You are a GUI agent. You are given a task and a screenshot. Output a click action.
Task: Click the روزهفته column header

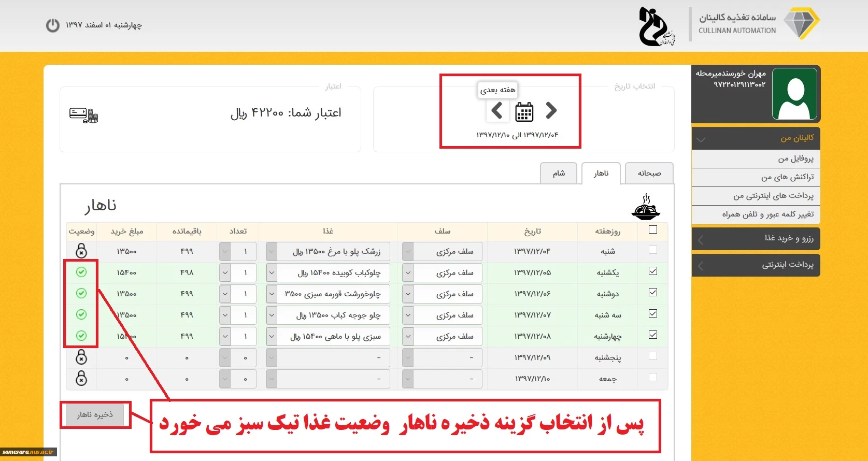click(x=608, y=231)
